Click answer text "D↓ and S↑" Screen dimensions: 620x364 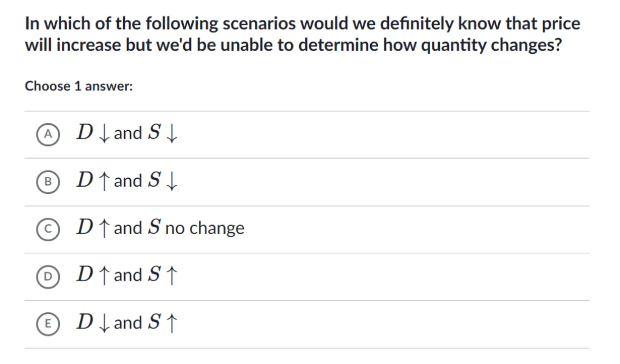127,322
